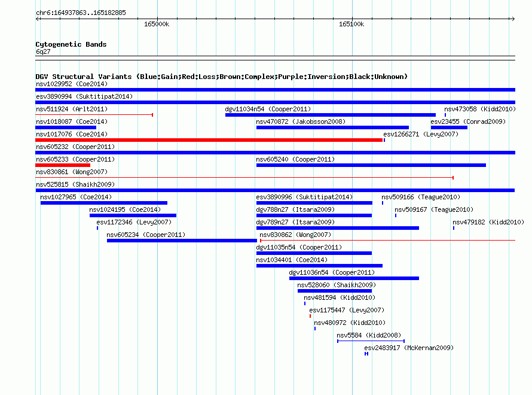Select the nsv605233 (Cooper2011) label
The height and width of the screenshot is (395, 532).
point(75,159)
